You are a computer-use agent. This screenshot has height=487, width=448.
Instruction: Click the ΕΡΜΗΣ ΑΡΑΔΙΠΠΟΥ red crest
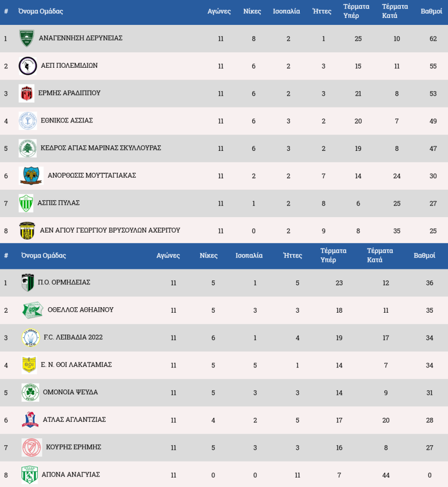pyautogui.click(x=26, y=93)
